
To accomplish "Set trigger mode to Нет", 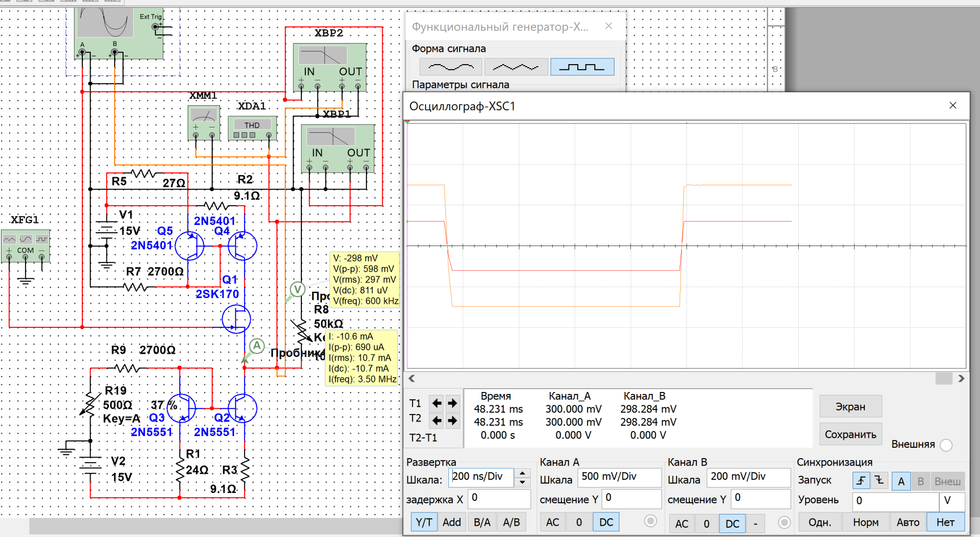I will (x=945, y=522).
